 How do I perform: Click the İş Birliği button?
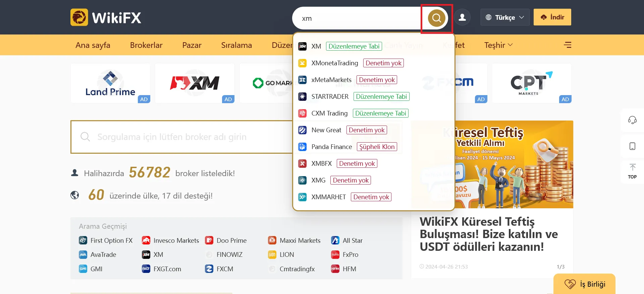coord(584,284)
